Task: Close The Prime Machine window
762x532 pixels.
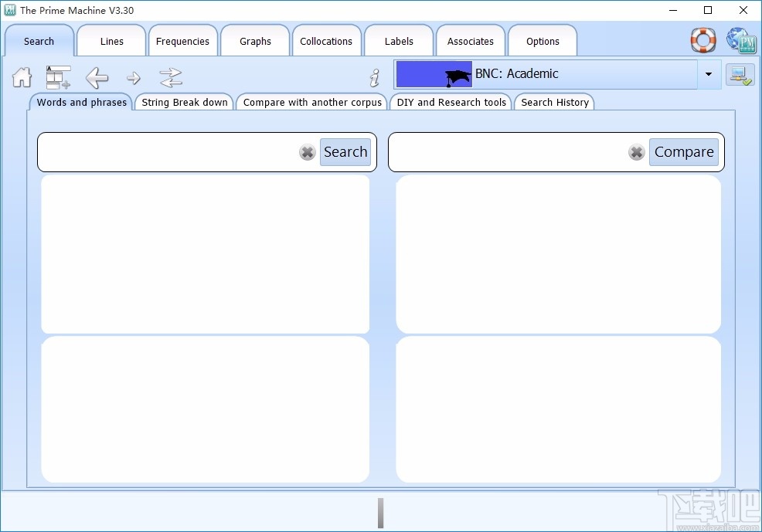Action: (743, 10)
